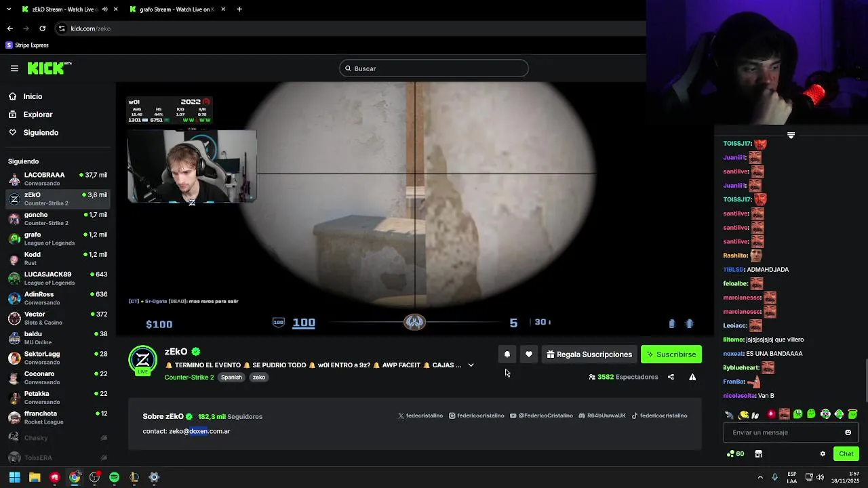This screenshot has width=868, height=488.
Task: Insert the red orb emote
Action: coord(771,414)
